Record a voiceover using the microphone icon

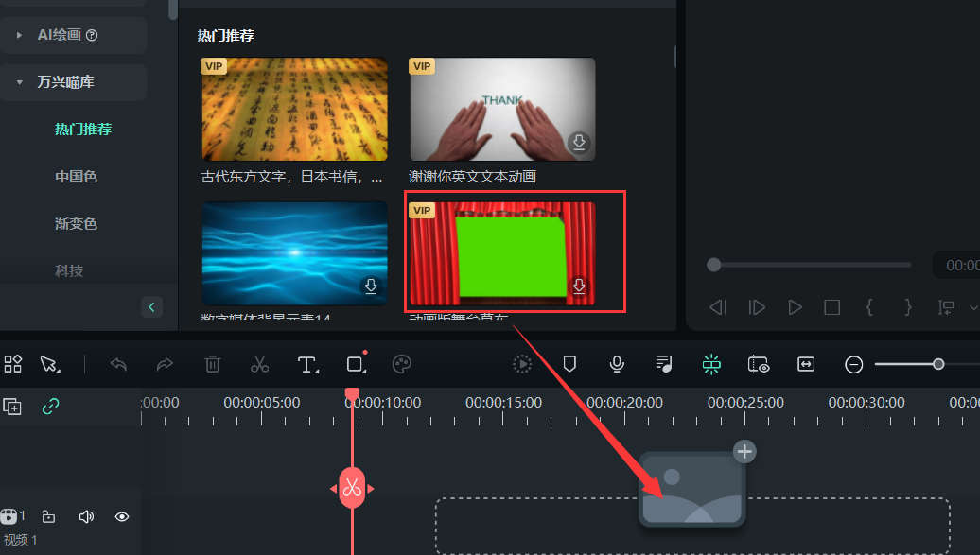point(616,364)
